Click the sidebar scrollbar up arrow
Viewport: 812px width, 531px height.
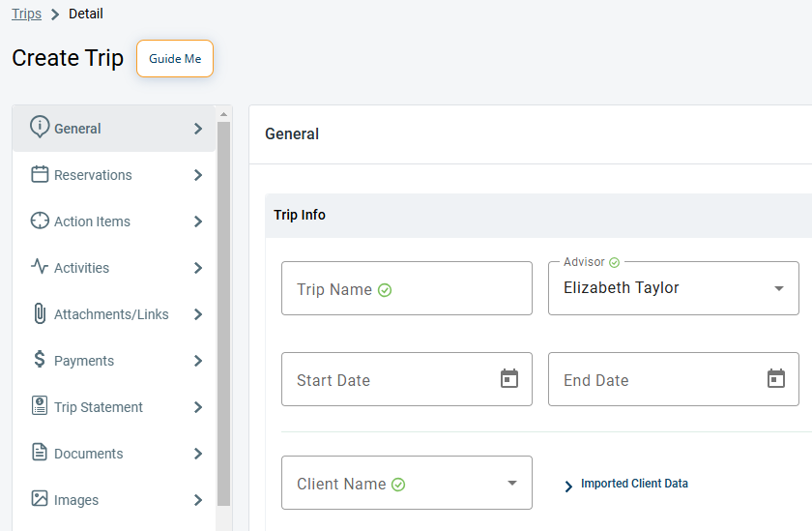[223, 114]
